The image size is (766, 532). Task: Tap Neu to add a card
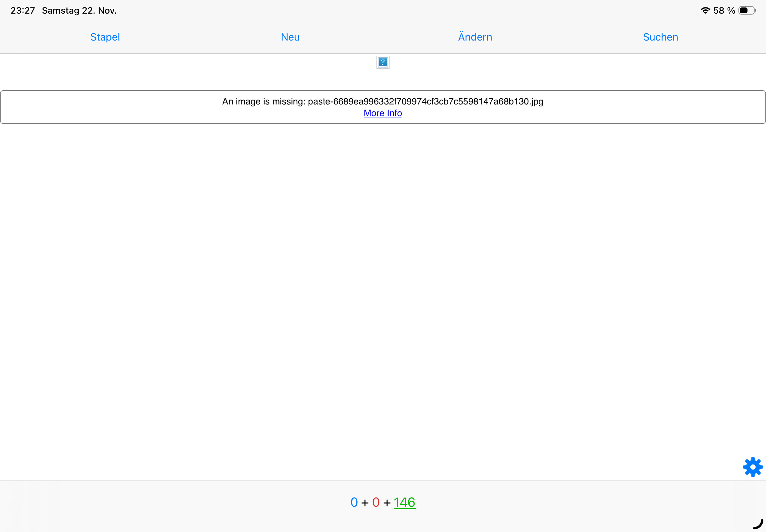[x=290, y=37]
